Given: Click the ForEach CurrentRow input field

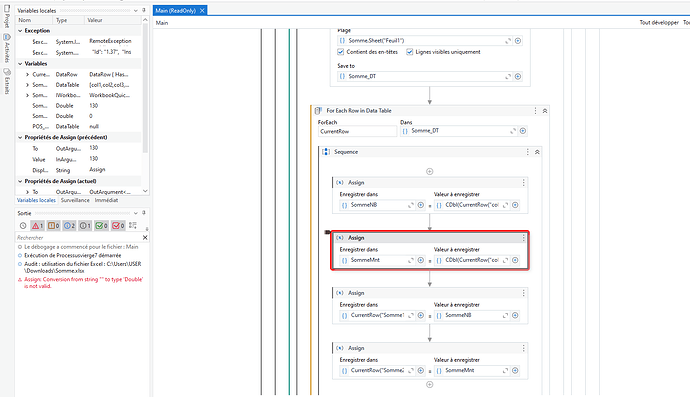Looking at the screenshot, I should 357,131.
